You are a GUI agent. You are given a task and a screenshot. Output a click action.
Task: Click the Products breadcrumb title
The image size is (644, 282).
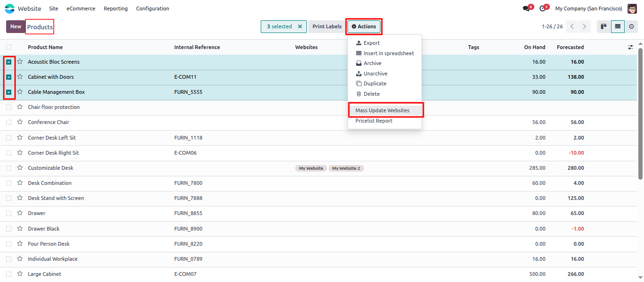[40, 27]
